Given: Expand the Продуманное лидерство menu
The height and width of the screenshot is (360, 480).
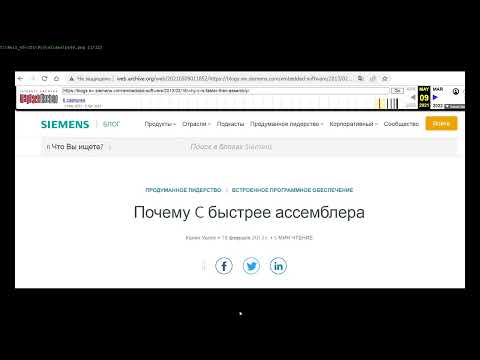Looking at the screenshot, I should [287, 124].
